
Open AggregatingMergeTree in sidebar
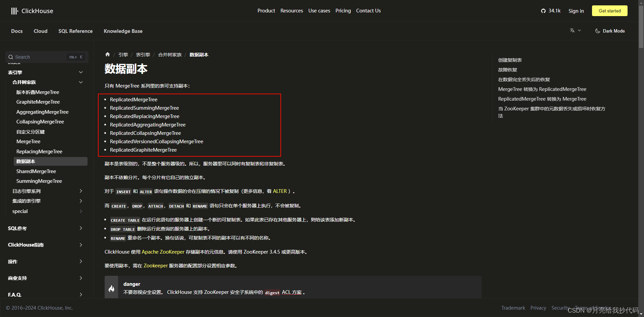coord(42,112)
